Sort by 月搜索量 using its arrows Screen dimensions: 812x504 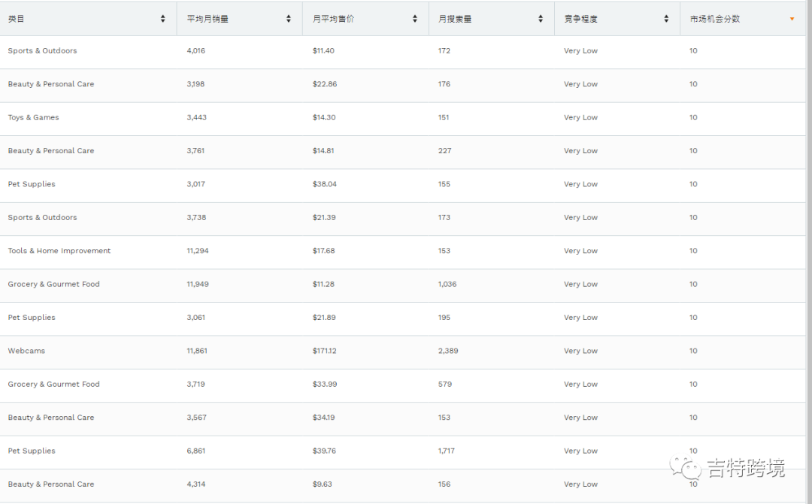[x=541, y=19]
